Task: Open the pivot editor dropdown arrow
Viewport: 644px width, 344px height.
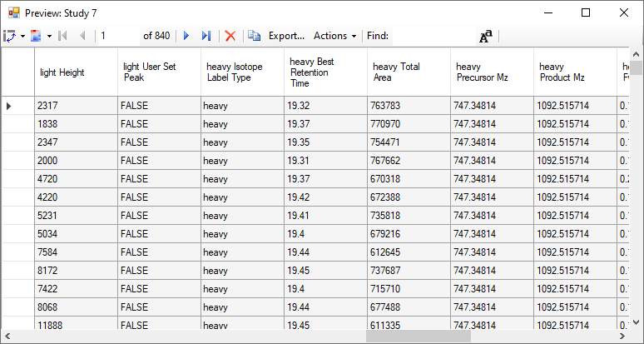Action: (22, 36)
